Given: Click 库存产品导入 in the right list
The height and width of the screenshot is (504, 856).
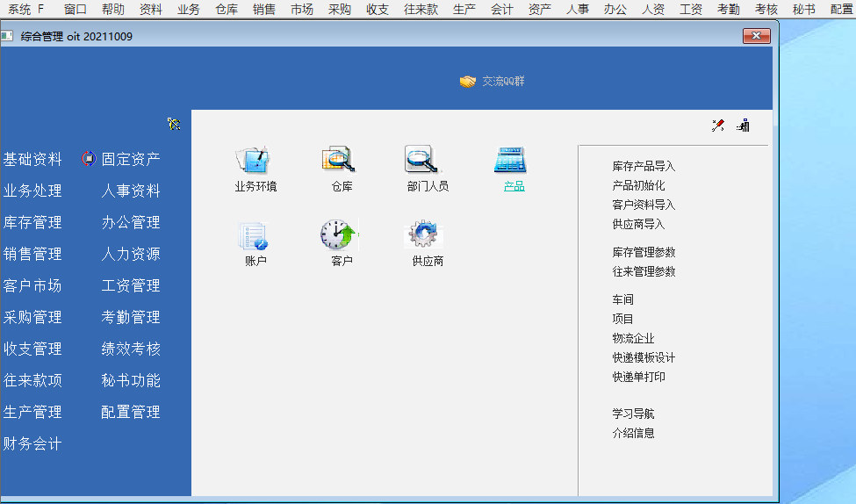Looking at the screenshot, I should (x=644, y=166).
